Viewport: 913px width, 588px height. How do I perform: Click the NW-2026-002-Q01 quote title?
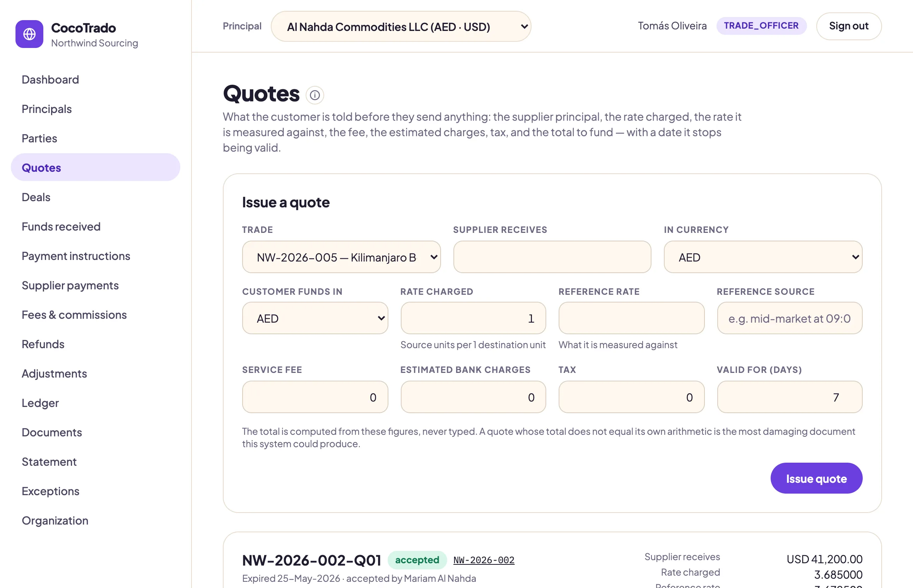tap(311, 560)
